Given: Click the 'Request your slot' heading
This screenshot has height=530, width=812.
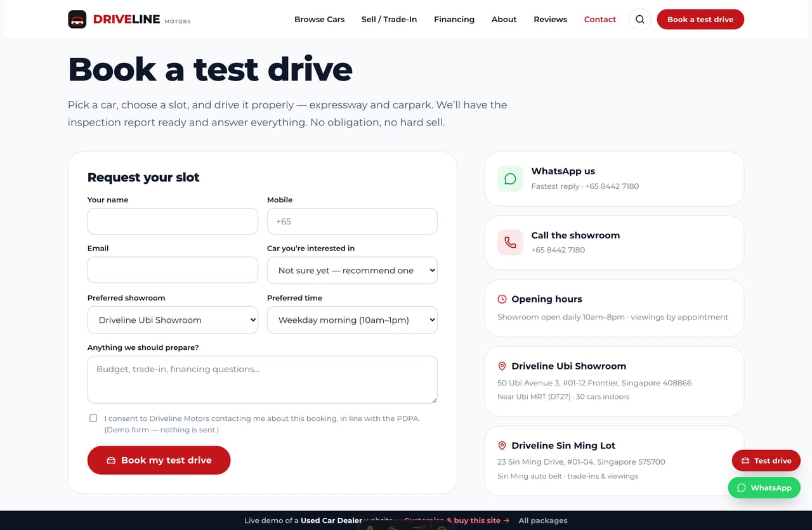Looking at the screenshot, I should point(143,178).
